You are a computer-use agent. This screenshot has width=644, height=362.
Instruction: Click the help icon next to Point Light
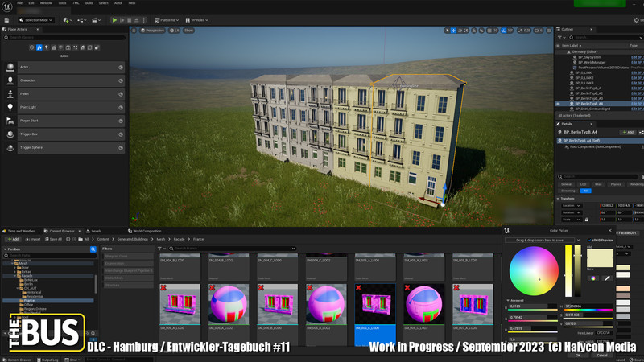tap(121, 107)
